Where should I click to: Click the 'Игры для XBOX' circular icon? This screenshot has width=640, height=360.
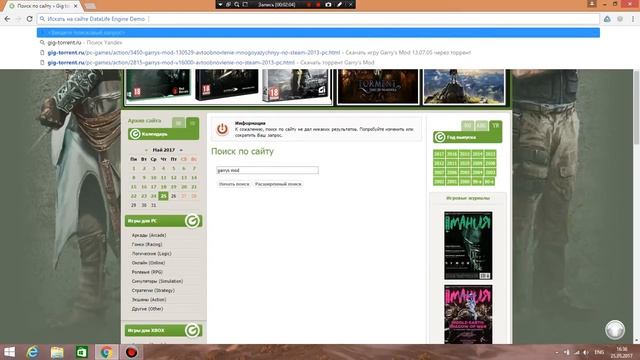click(192, 330)
